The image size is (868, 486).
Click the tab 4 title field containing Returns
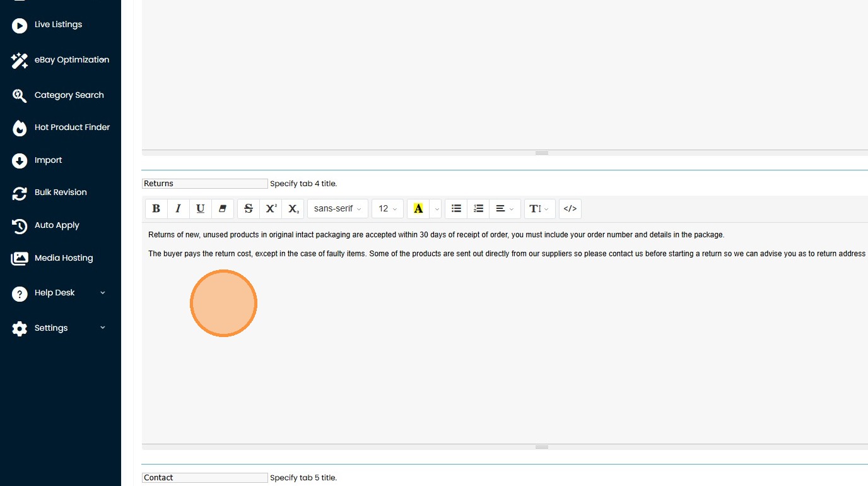(x=205, y=184)
